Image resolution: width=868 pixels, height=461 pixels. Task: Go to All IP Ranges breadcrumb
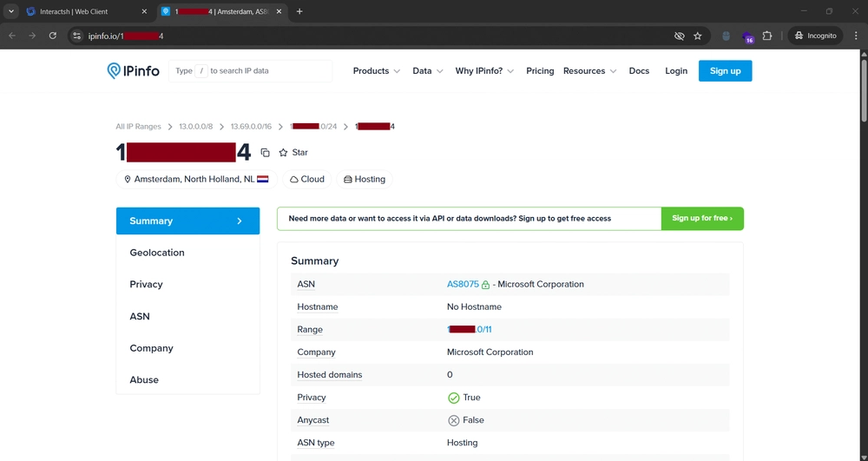coord(138,126)
